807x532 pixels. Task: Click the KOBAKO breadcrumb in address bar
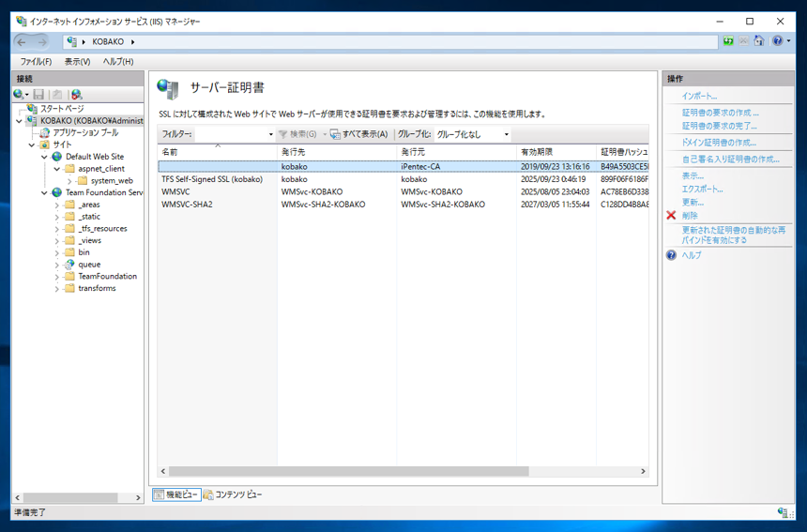pyautogui.click(x=108, y=41)
